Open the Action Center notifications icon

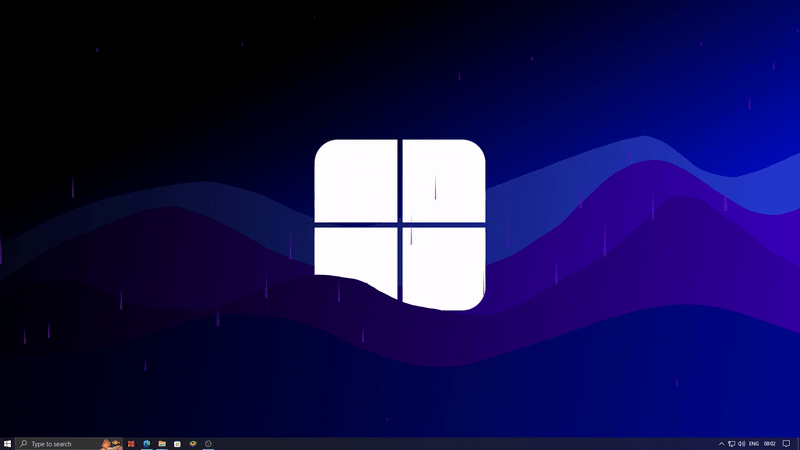coord(786,444)
